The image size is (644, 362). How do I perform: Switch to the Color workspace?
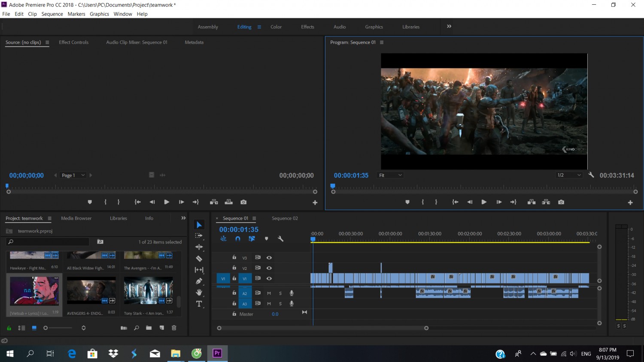click(x=276, y=27)
